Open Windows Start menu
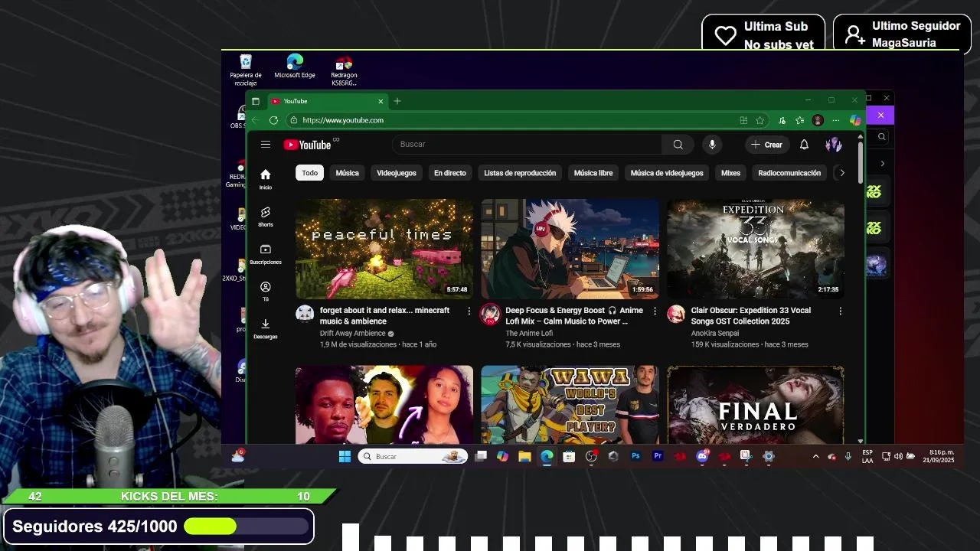This screenshot has width=980, height=551. 345,456
